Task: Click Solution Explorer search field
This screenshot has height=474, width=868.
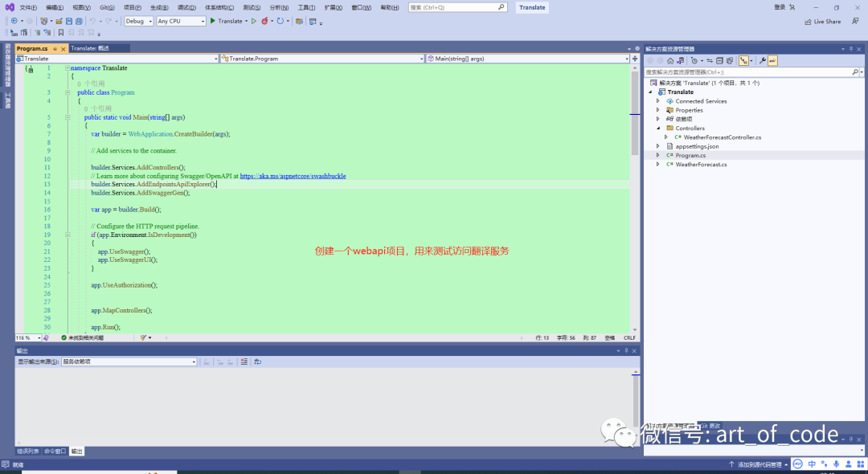Action: click(748, 72)
